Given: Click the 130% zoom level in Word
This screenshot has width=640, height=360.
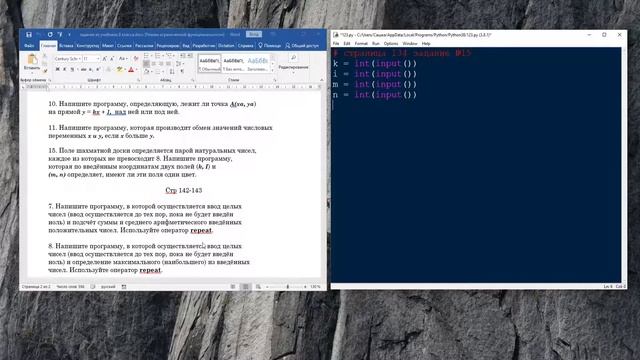Looking at the screenshot, I should point(315,287).
